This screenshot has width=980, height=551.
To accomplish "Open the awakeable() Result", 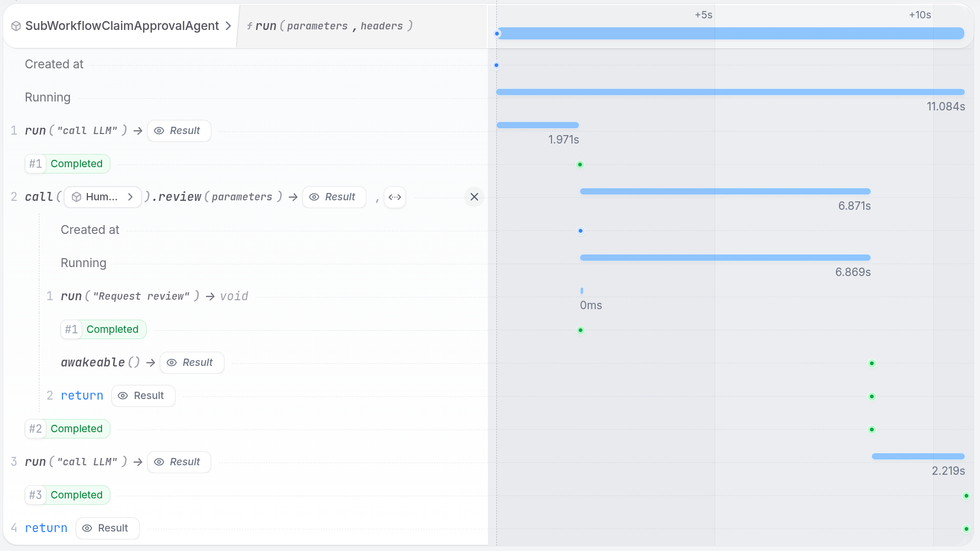I will click(x=192, y=363).
